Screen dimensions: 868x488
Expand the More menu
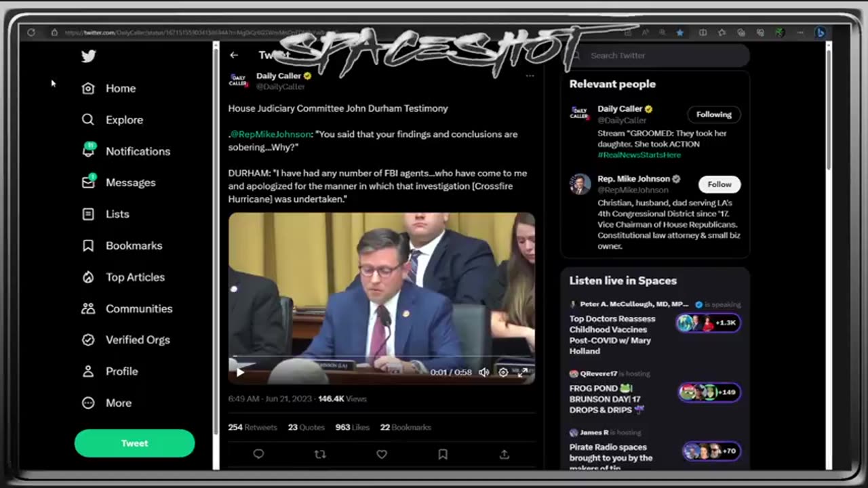point(107,403)
